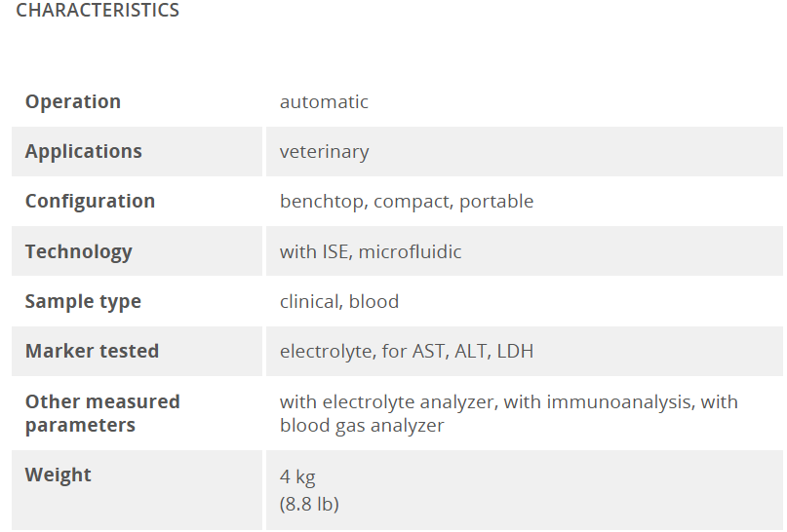Click the 'clinical, blood' value
The height and width of the screenshot is (532, 787).
339,301
